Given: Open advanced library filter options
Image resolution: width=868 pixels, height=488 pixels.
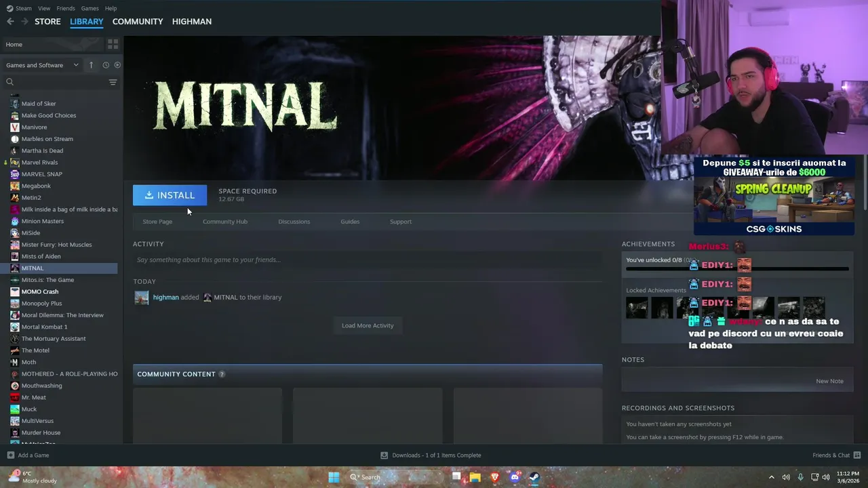Looking at the screenshot, I should click(x=113, y=82).
